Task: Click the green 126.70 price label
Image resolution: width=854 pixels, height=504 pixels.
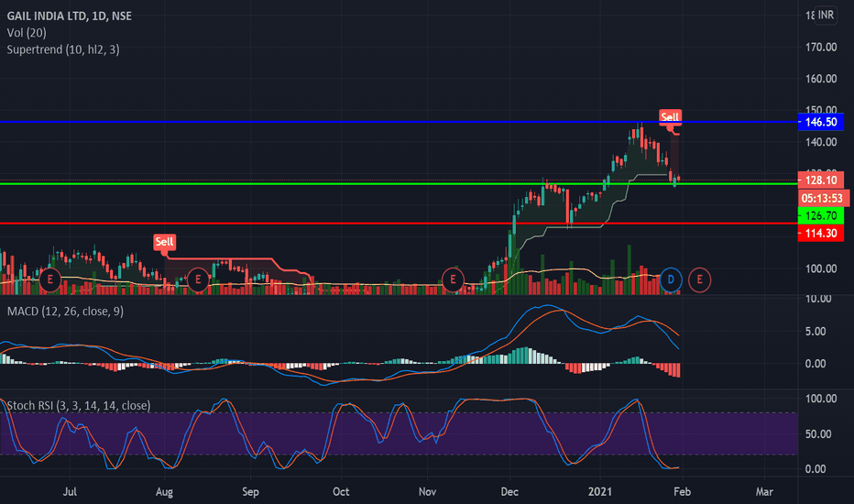Action: pyautogui.click(x=821, y=215)
